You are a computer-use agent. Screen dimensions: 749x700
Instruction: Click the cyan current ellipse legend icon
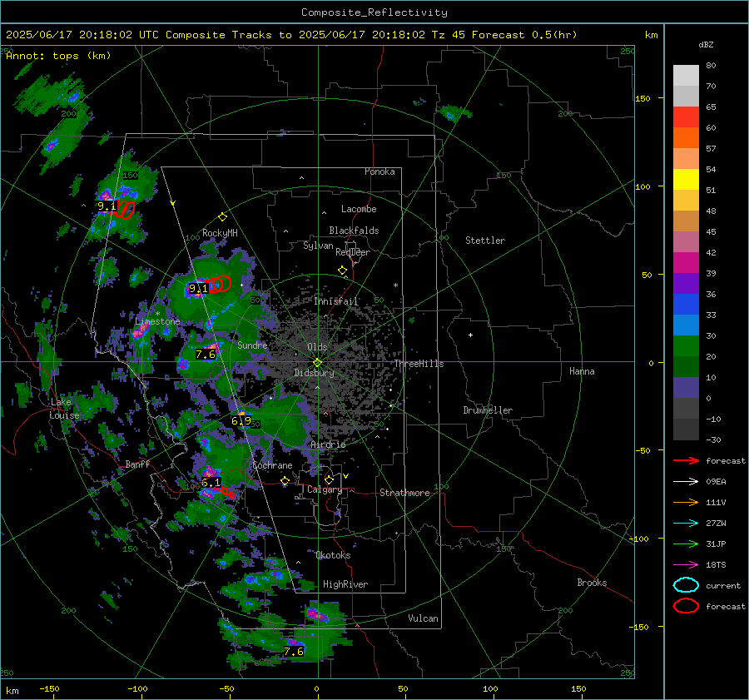[686, 585]
